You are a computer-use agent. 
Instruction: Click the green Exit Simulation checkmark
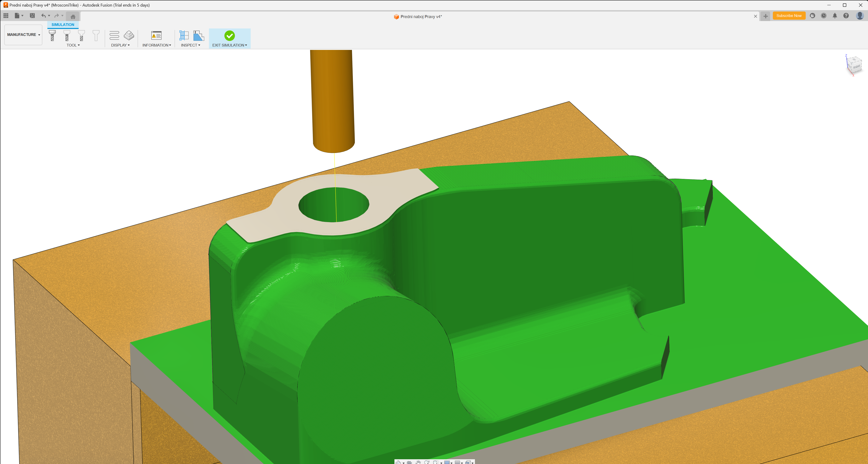pyautogui.click(x=229, y=35)
